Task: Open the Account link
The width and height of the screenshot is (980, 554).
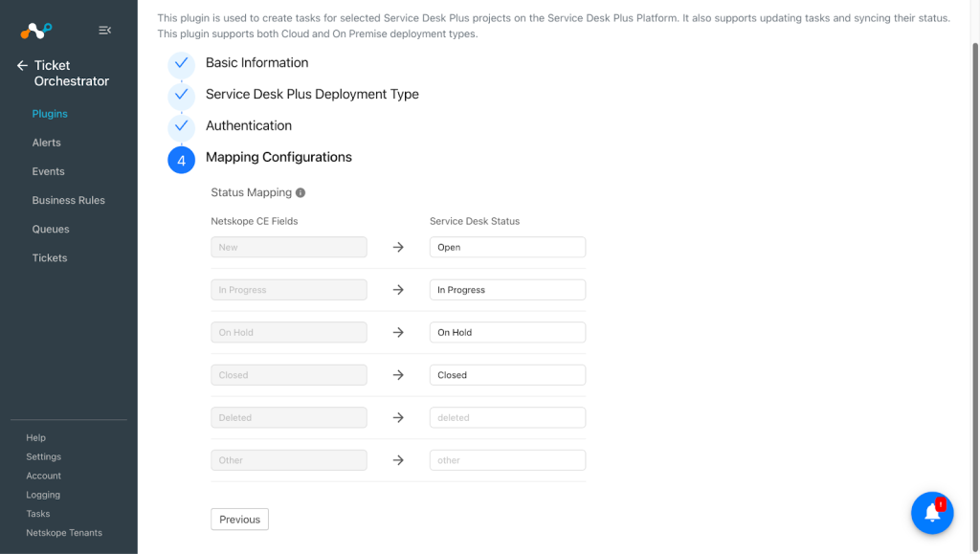Action: point(44,476)
